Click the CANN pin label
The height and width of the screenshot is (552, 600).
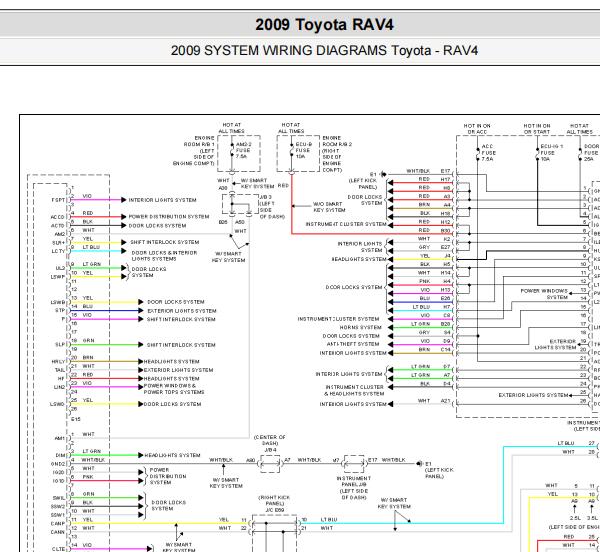pyautogui.click(x=58, y=532)
